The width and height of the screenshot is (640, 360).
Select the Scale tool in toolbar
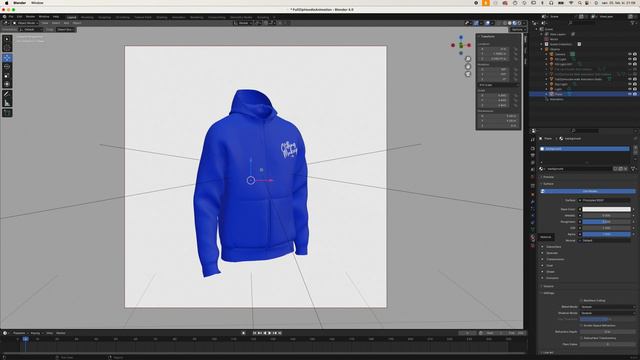(x=7, y=76)
